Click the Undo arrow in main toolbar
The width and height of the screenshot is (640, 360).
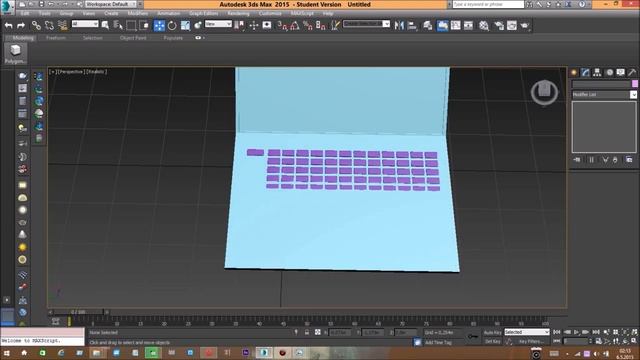pyautogui.click(x=9, y=25)
